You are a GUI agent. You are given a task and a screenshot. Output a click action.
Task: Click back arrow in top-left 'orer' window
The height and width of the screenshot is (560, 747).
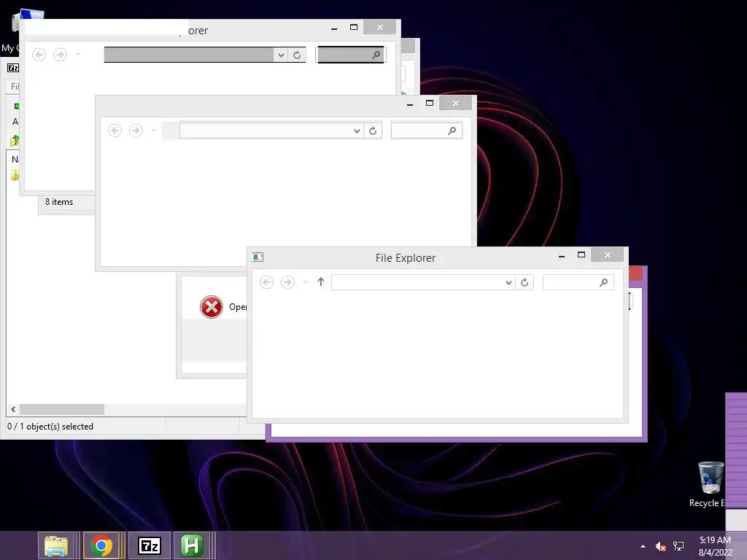tap(39, 55)
